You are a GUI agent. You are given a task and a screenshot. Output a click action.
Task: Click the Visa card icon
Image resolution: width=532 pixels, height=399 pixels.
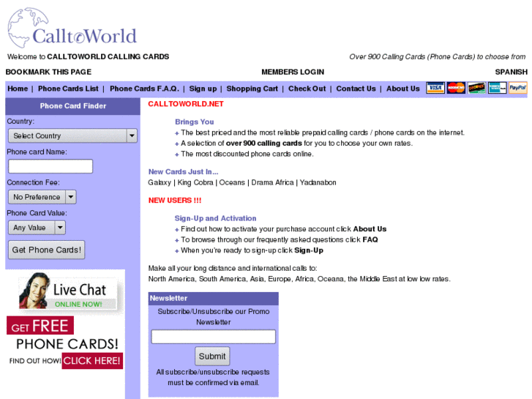(x=435, y=88)
